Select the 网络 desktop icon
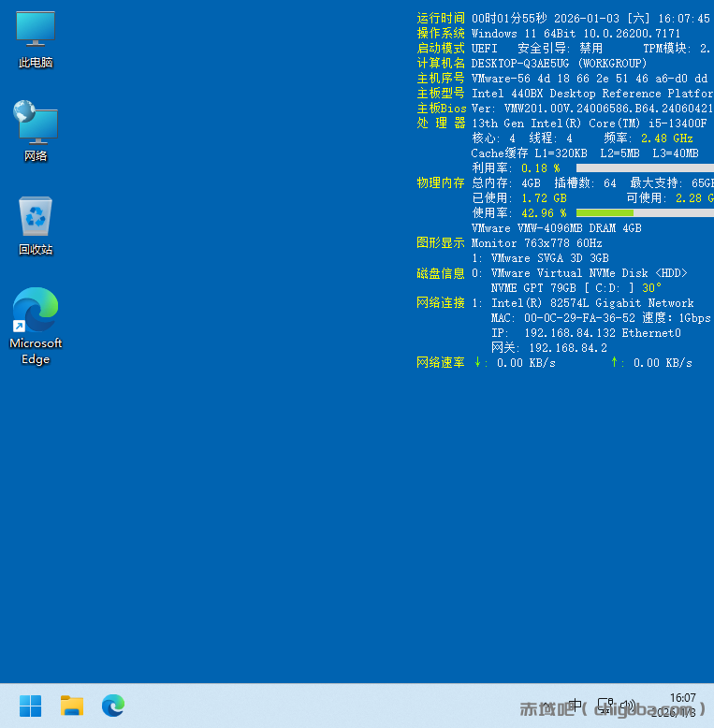The height and width of the screenshot is (728, 714). [36, 131]
